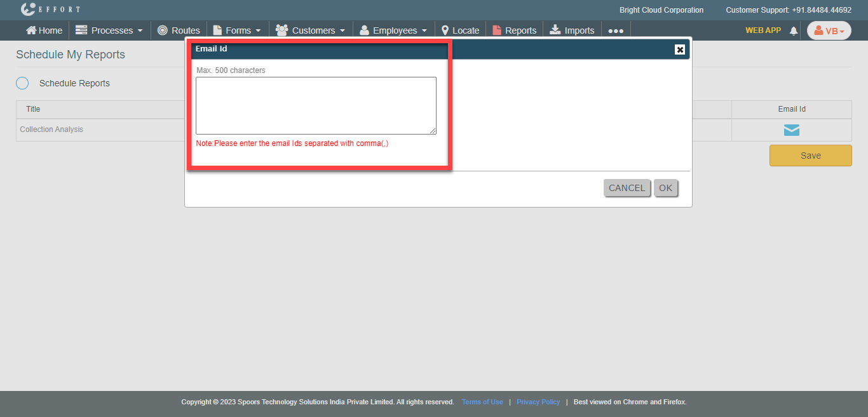Screen dimensions: 868x417
Task: Open the more options ellipsis menu
Action: (x=615, y=30)
